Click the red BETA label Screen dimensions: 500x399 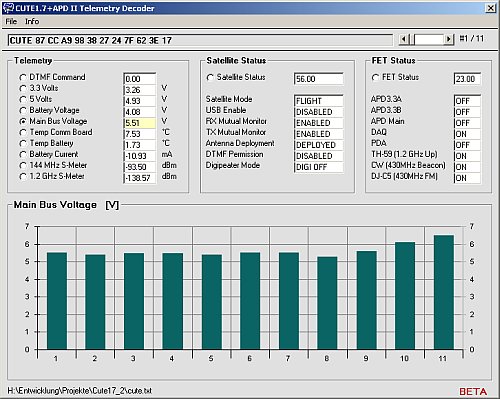[x=473, y=391]
